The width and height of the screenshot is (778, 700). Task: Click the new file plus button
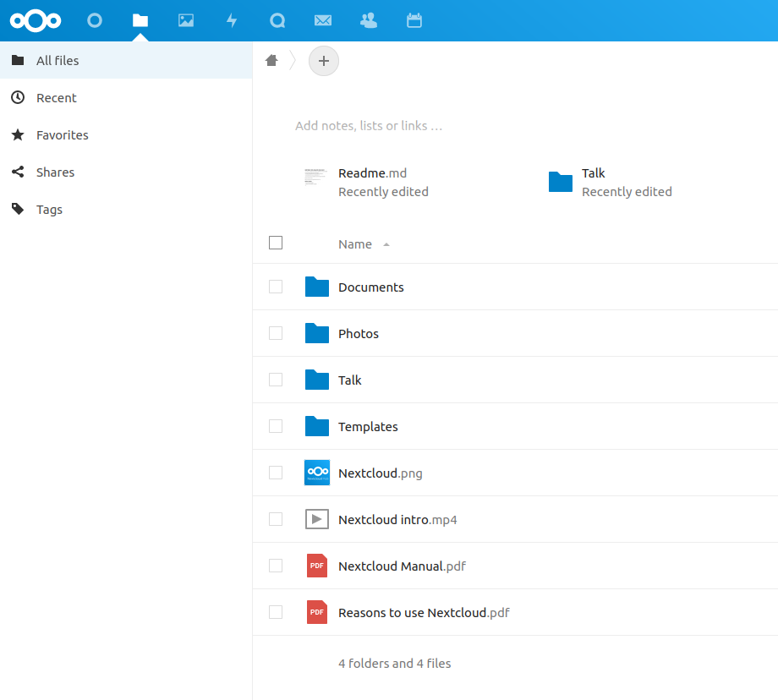(x=323, y=61)
